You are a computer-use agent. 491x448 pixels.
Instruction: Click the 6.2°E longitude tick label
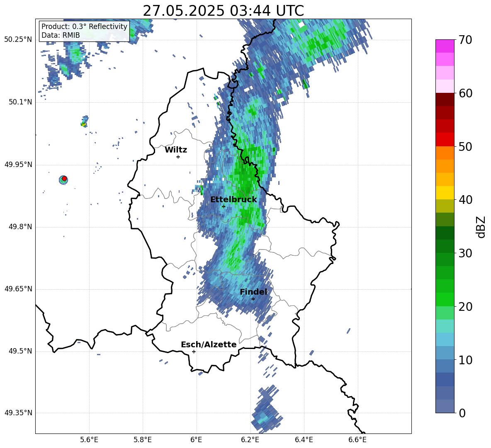point(250,440)
